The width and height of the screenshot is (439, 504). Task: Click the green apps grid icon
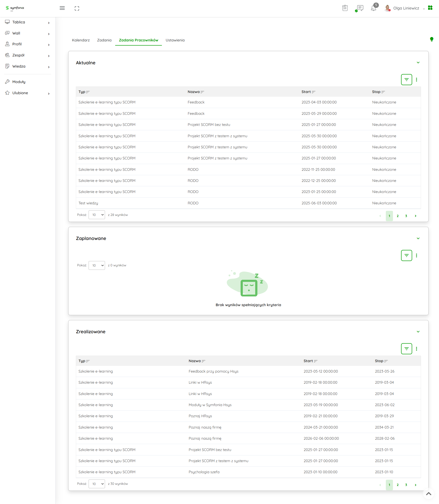click(x=430, y=8)
